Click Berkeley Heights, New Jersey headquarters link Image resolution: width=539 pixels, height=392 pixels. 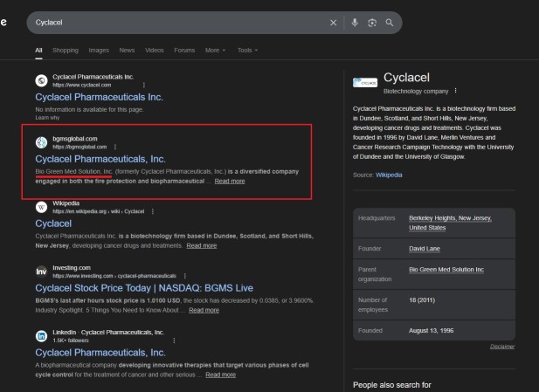(450, 223)
